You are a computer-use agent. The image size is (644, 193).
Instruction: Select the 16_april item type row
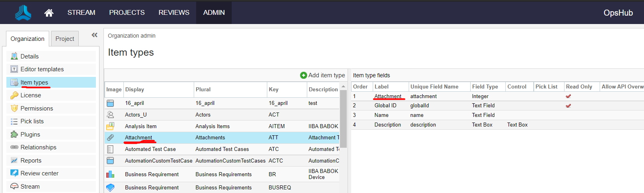[134, 103]
